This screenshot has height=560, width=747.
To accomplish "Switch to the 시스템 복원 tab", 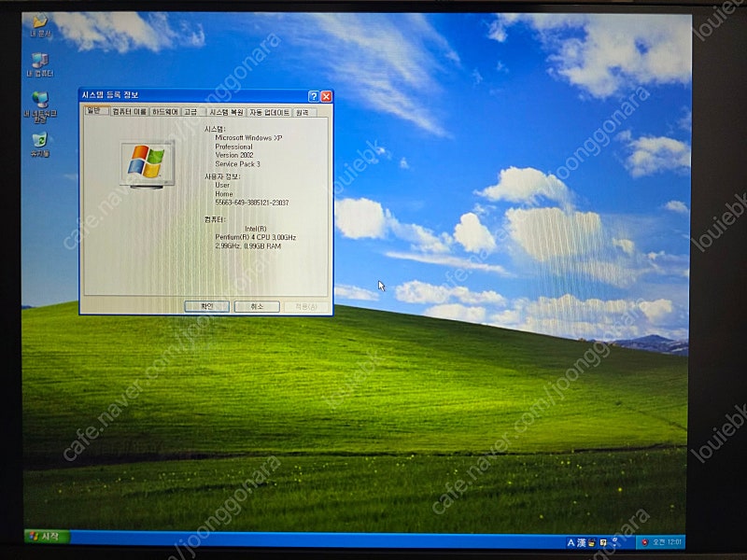I will [x=227, y=112].
